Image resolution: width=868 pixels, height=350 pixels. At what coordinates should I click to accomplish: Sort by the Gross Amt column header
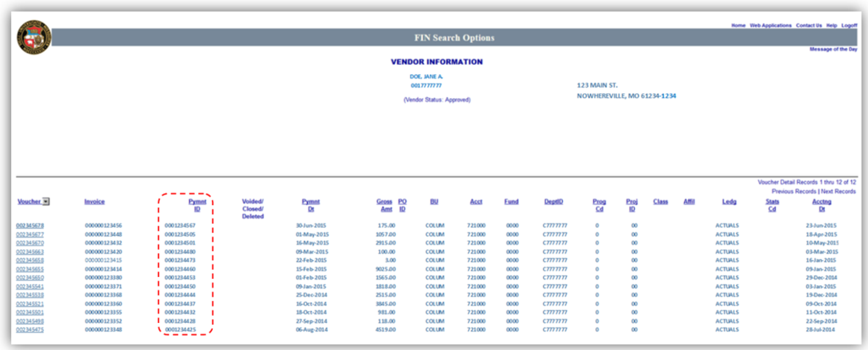[x=385, y=205]
